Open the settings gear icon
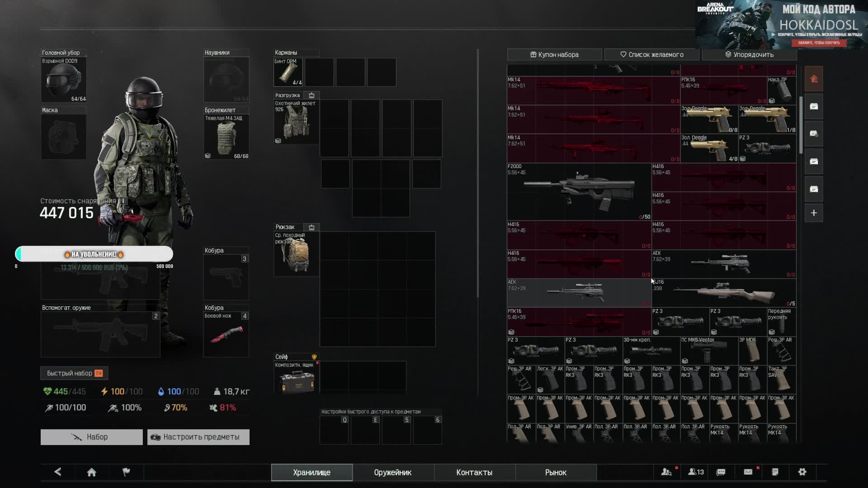Viewport: 868px width, 488px height. (802, 472)
